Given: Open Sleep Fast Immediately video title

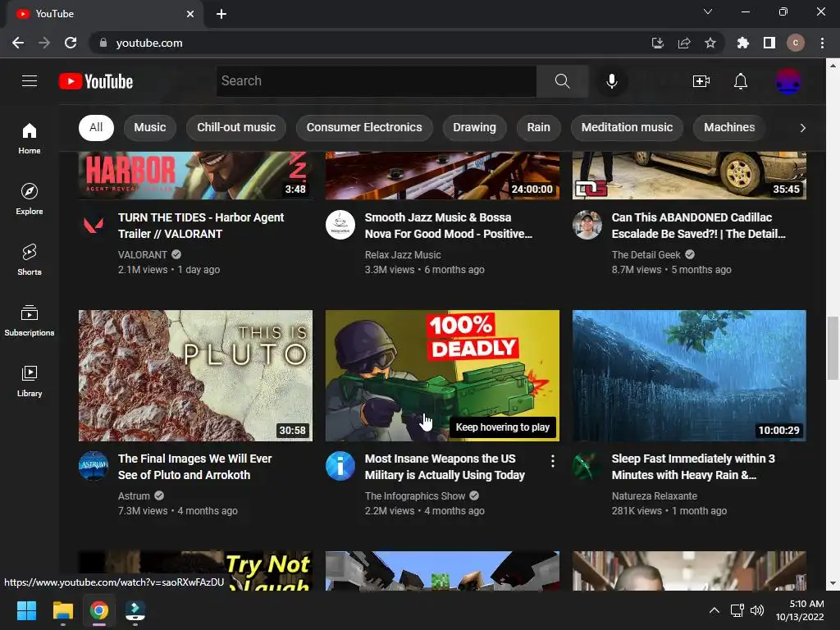Looking at the screenshot, I should 693,467.
